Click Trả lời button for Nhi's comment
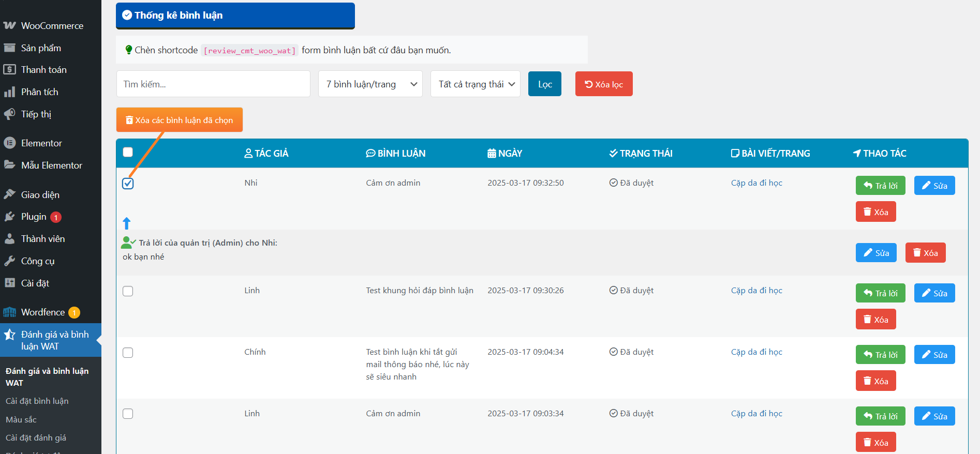Screen dimensions: 980x454 (880, 186)
